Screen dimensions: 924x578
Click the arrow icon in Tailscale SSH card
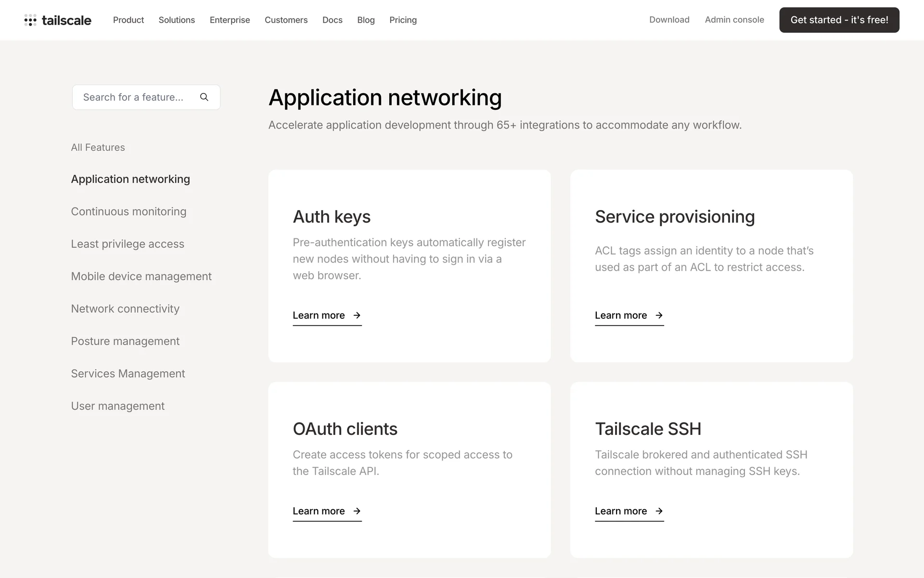click(659, 511)
